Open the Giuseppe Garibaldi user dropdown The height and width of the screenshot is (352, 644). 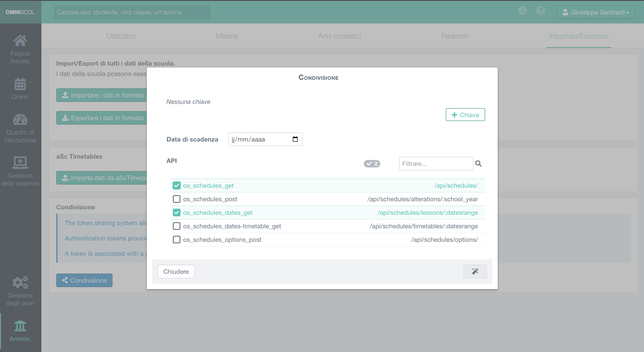click(x=596, y=12)
